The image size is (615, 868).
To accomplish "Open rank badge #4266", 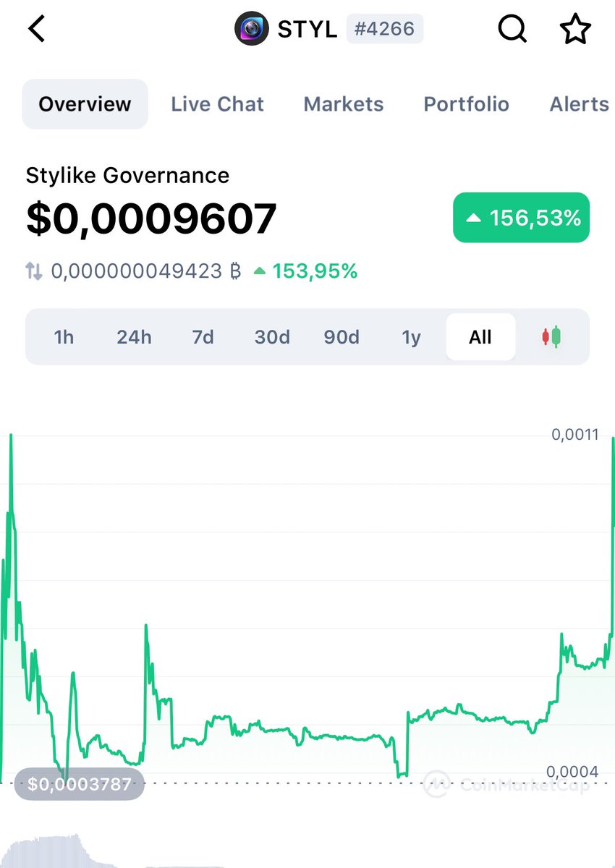I will pos(384,30).
